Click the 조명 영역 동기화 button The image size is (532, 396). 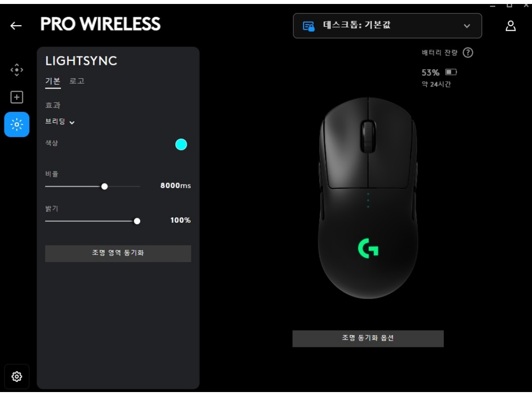[x=118, y=253]
